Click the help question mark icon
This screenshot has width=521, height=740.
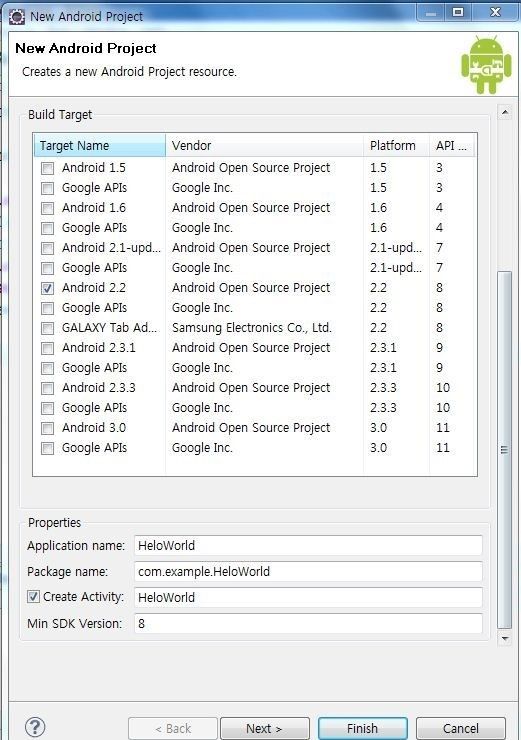tap(35, 727)
